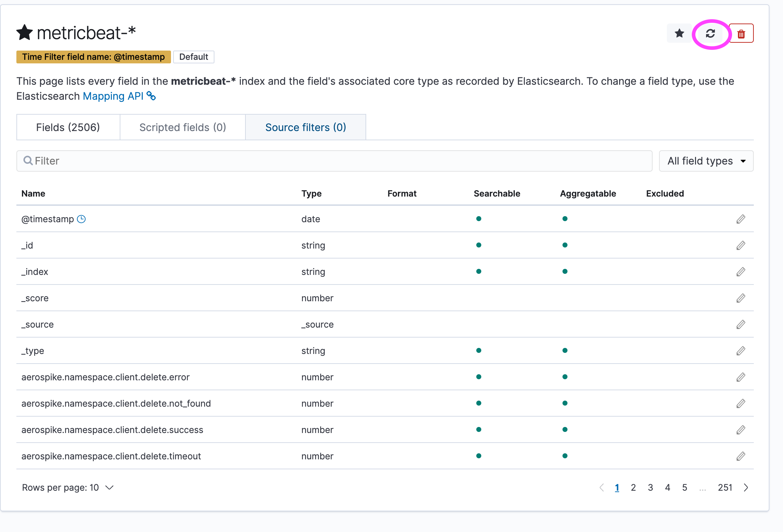This screenshot has height=532, width=783.
Task: Edit aerospike.namespace.client.delete.timeout pencil icon
Action: coord(741,456)
